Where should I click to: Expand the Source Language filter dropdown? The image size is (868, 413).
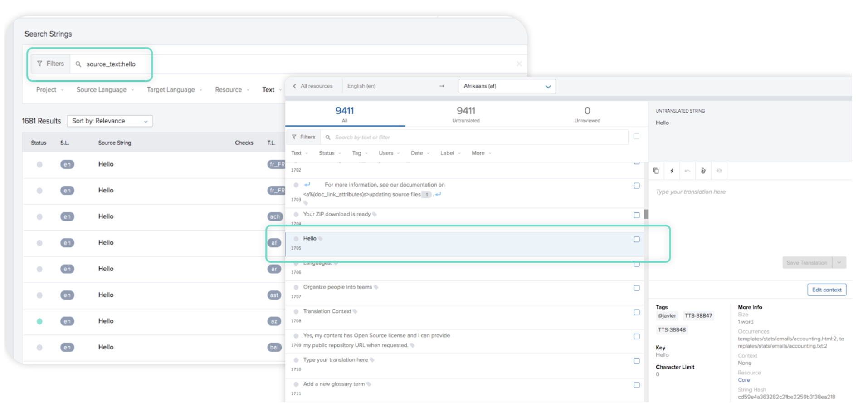[105, 90]
